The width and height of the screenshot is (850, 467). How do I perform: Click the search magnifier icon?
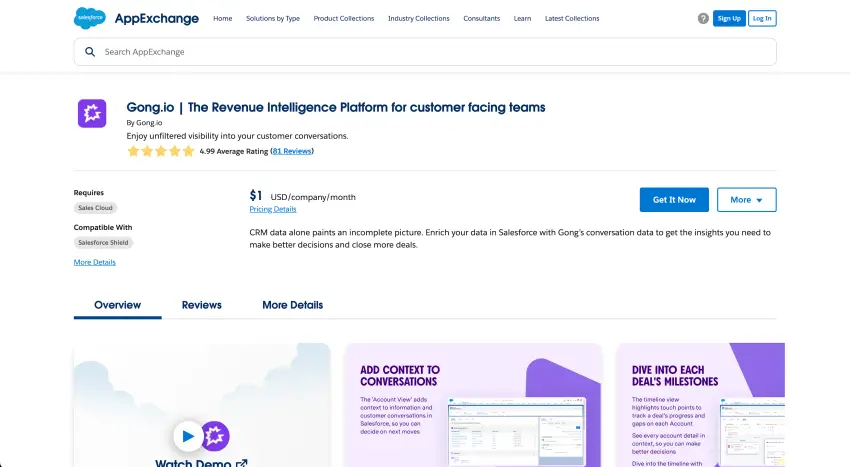click(90, 52)
